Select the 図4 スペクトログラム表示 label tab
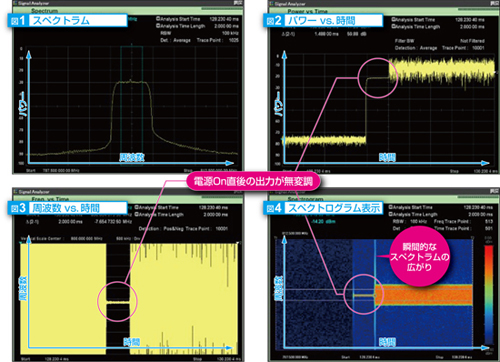500x362 pixels. [x=323, y=208]
